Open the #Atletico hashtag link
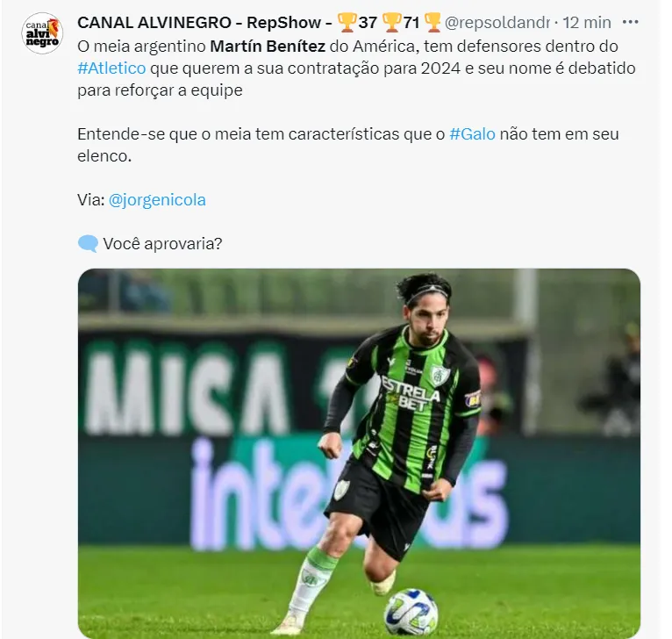This screenshot has height=639, width=672. coord(111,68)
